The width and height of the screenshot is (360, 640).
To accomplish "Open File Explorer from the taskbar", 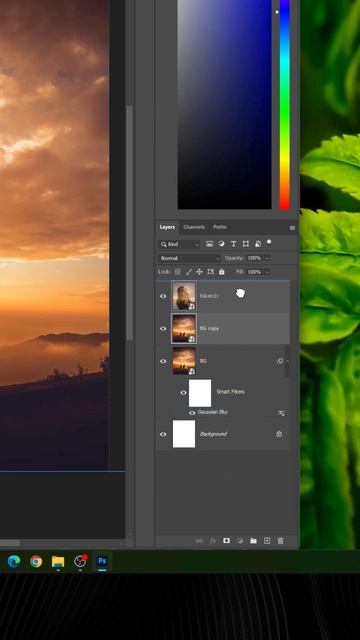I will 58,562.
